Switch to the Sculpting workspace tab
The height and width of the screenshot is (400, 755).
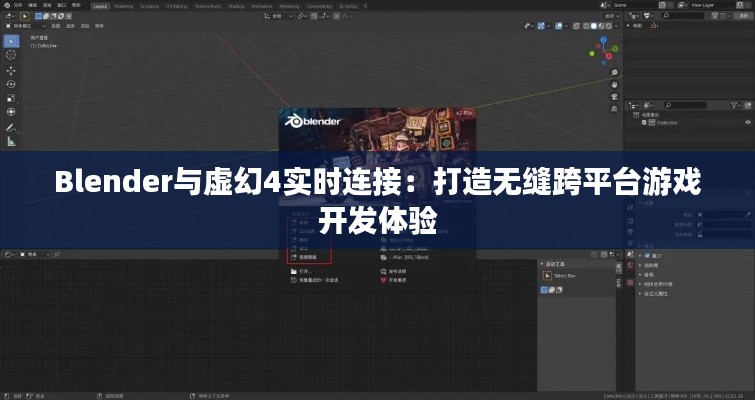(x=150, y=6)
